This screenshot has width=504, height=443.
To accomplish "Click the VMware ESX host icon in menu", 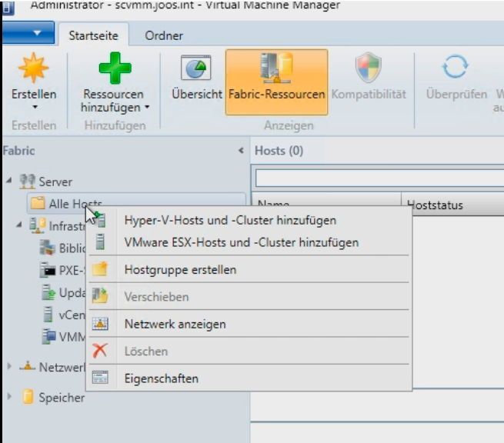I will (x=100, y=242).
